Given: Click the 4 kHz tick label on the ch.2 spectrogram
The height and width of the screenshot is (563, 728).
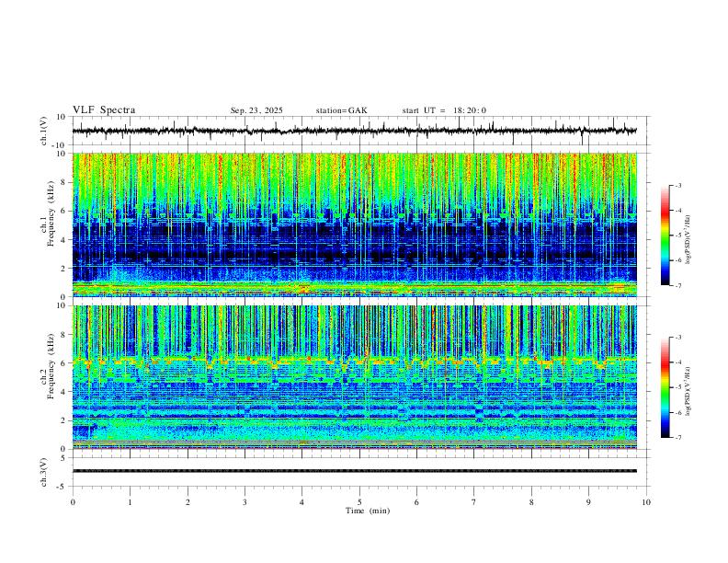Looking at the screenshot, I should (x=63, y=392).
